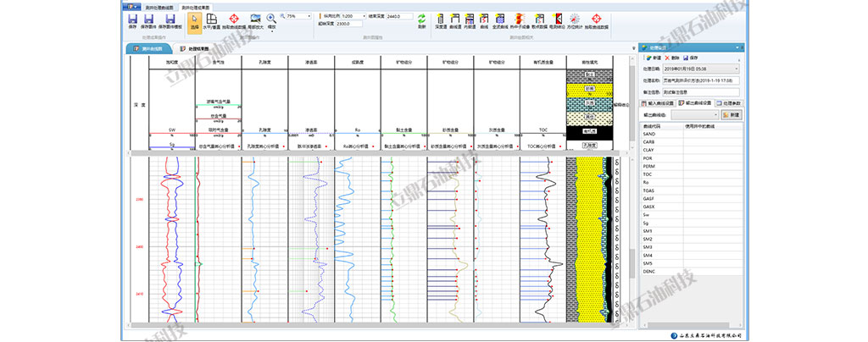
Task: Select the SM3 curve row
Action: click(x=690, y=247)
